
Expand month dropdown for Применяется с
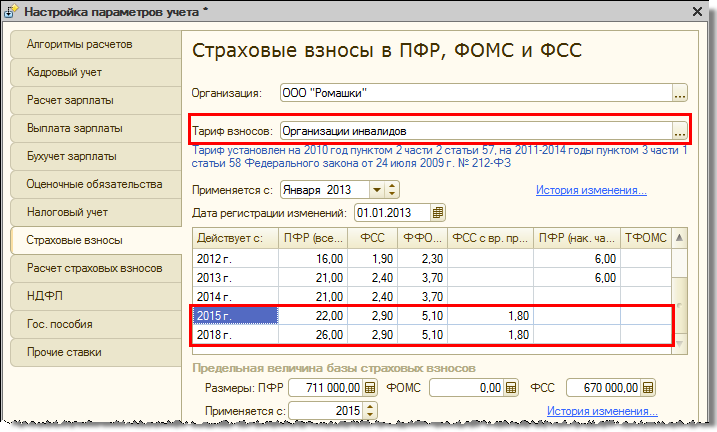pyautogui.click(x=377, y=190)
